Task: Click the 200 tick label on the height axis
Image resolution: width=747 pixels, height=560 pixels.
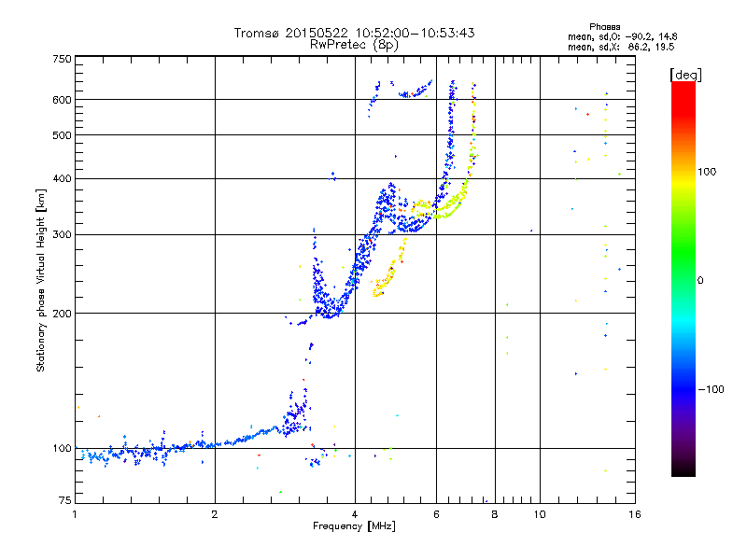Action: click(x=62, y=314)
